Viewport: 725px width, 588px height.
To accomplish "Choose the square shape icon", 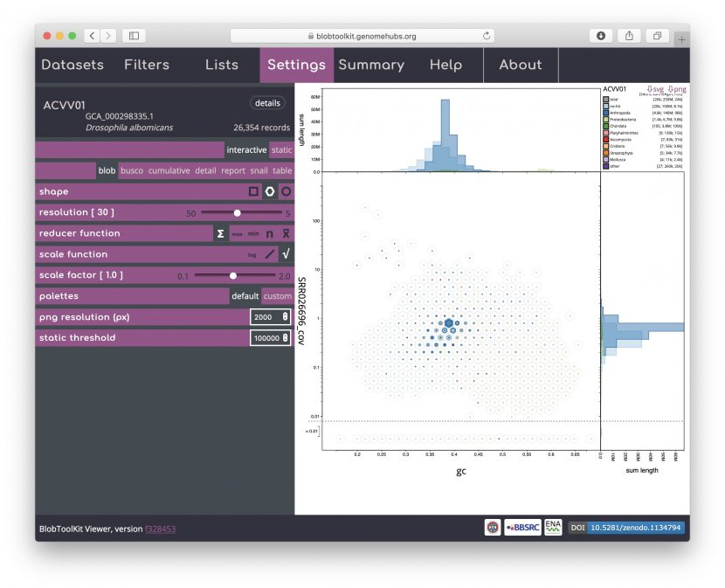I will [x=253, y=191].
